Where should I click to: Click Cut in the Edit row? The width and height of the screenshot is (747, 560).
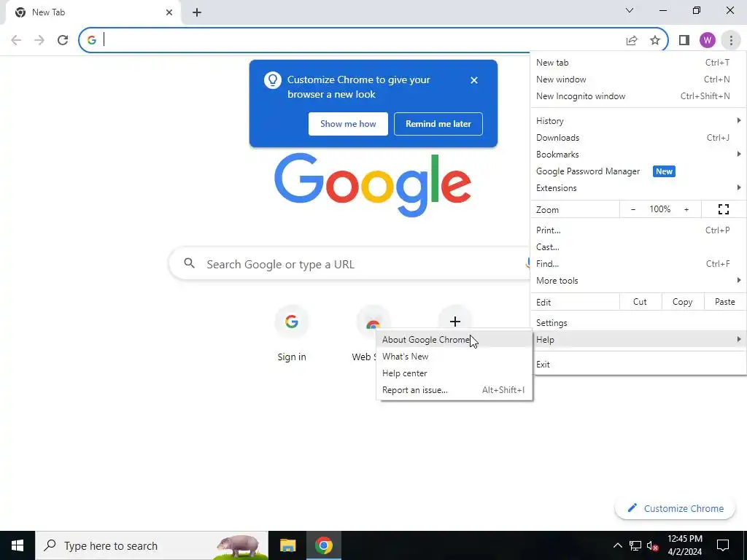click(x=640, y=302)
